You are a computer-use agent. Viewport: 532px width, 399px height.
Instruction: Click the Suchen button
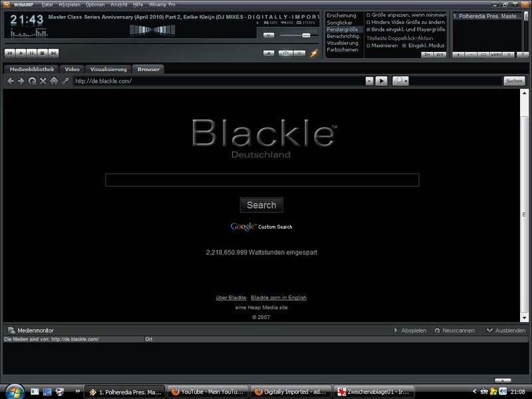pyautogui.click(x=514, y=80)
